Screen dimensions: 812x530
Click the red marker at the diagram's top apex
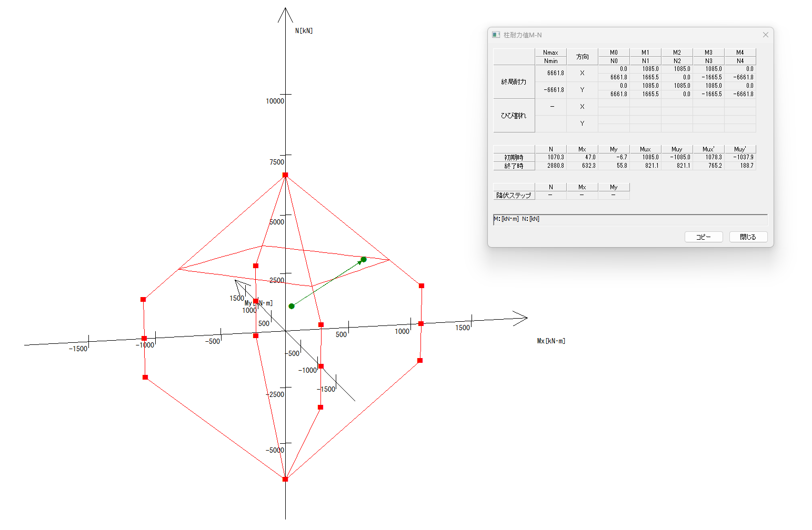pos(285,175)
